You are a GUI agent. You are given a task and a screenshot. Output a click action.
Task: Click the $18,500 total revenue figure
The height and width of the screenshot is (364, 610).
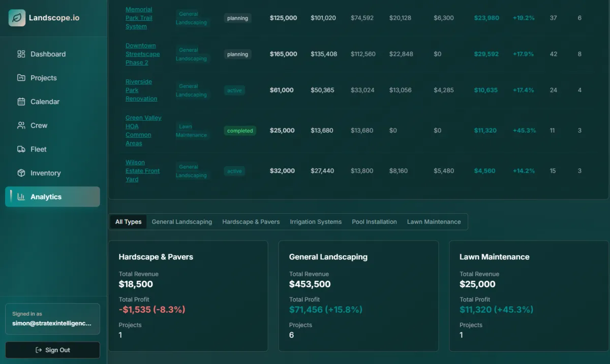point(136,284)
